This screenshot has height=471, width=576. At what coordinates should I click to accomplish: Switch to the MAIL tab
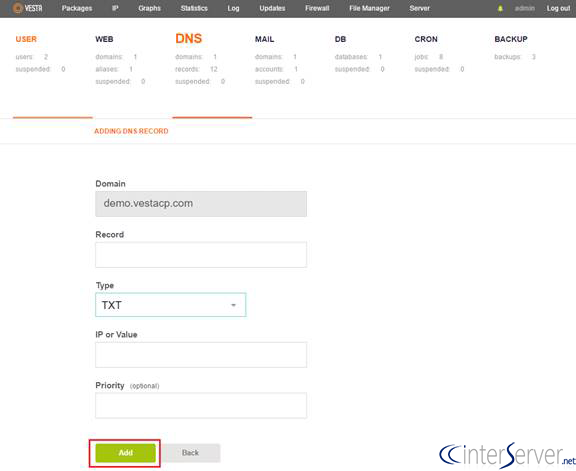coord(264,39)
